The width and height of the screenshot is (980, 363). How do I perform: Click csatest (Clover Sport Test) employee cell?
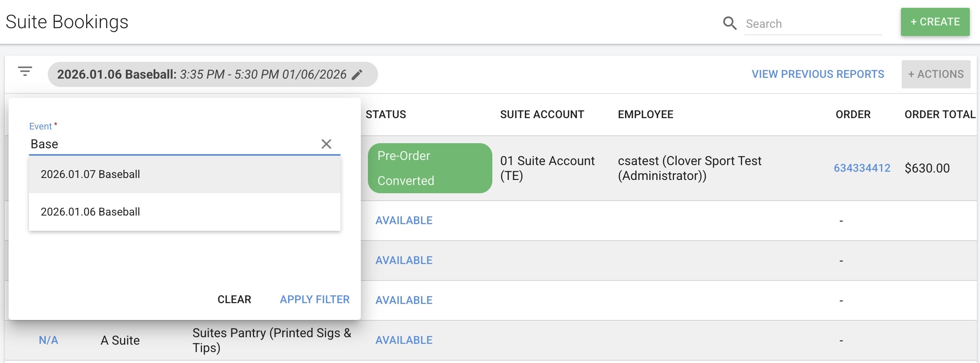click(690, 168)
